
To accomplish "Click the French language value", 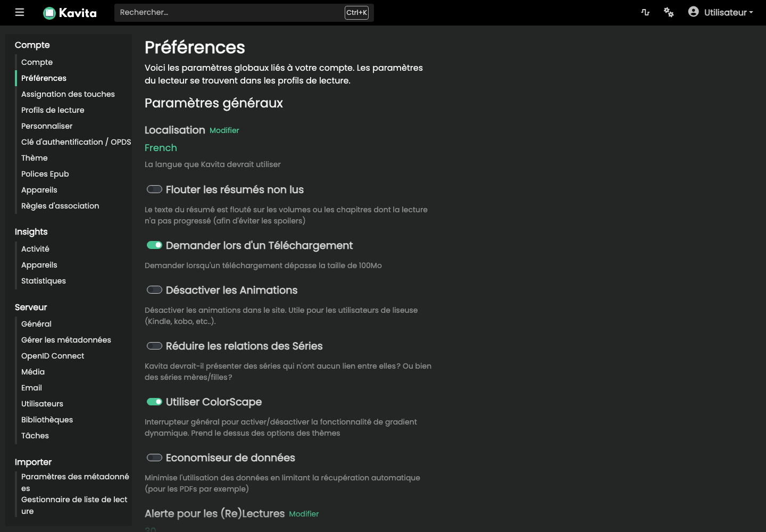I will click(x=161, y=148).
